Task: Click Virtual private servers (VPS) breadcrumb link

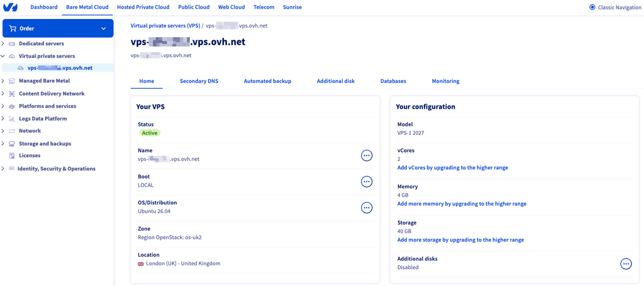Action: point(165,25)
